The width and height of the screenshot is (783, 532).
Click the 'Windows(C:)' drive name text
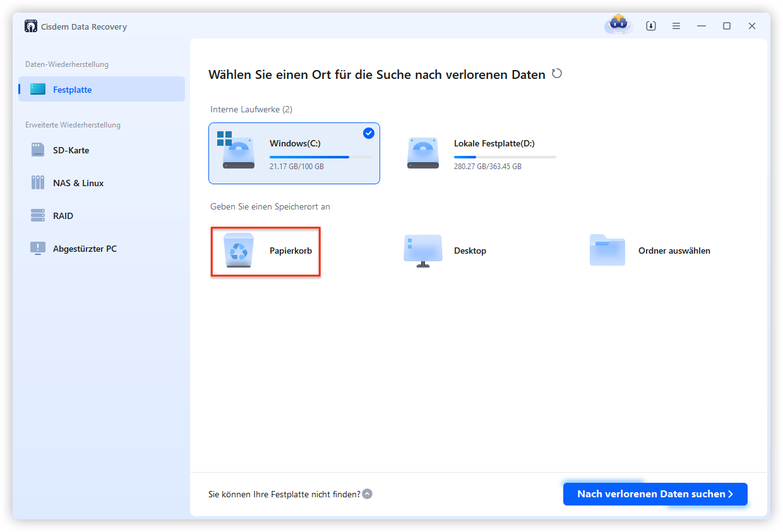pyautogui.click(x=295, y=143)
